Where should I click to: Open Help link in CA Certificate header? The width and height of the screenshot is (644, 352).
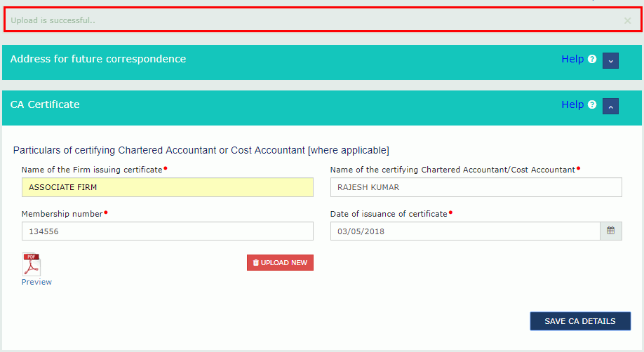click(572, 105)
